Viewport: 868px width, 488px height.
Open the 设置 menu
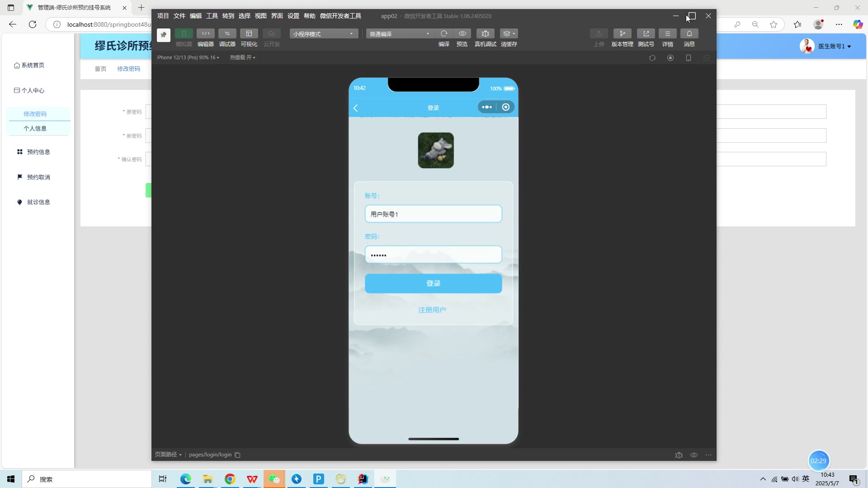click(293, 16)
